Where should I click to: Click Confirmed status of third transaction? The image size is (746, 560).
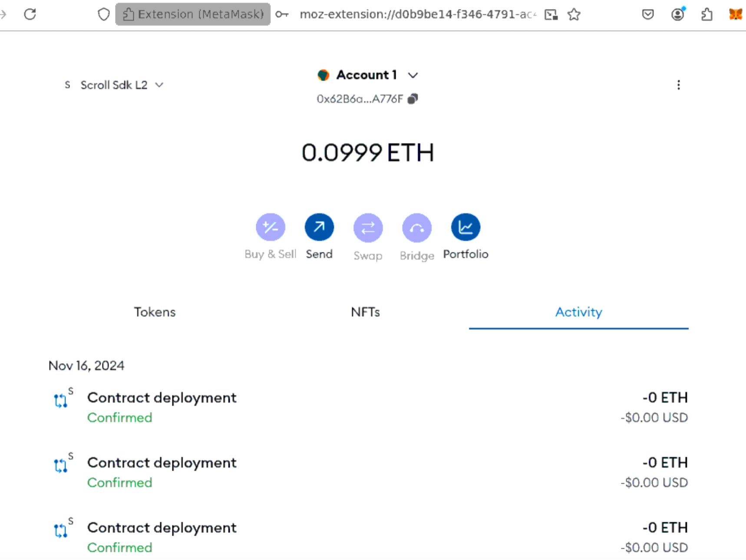(120, 548)
